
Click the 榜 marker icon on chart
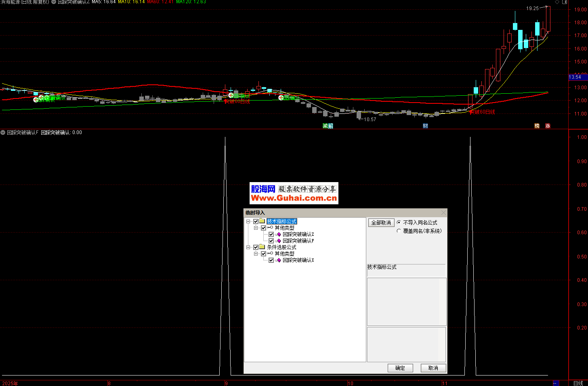pyautogui.click(x=537, y=126)
